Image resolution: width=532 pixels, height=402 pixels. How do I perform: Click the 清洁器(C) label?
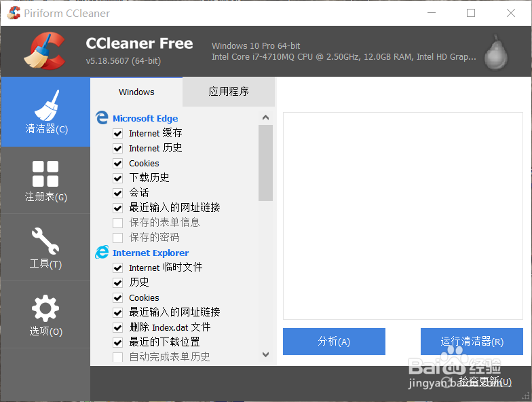[46, 129]
